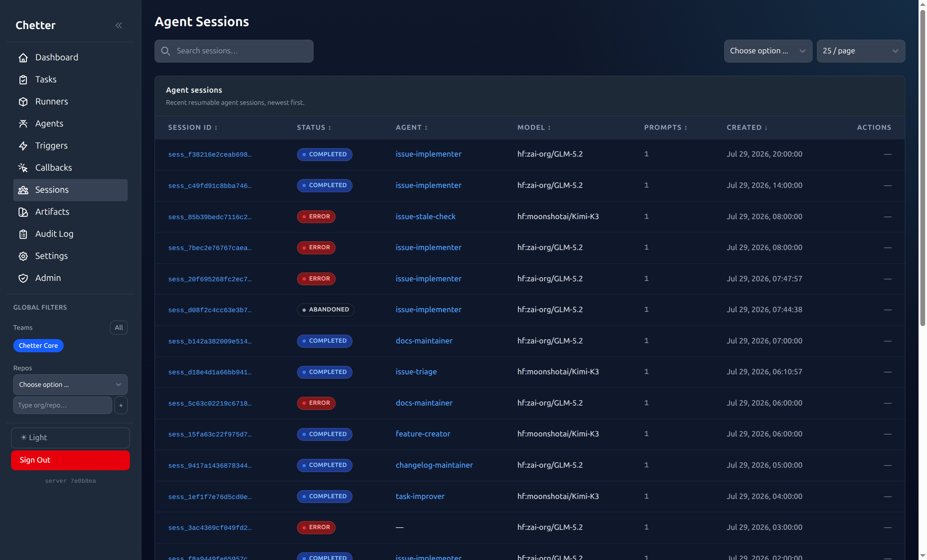Click the Runners cube icon
This screenshot has width=927, height=560.
23,101
